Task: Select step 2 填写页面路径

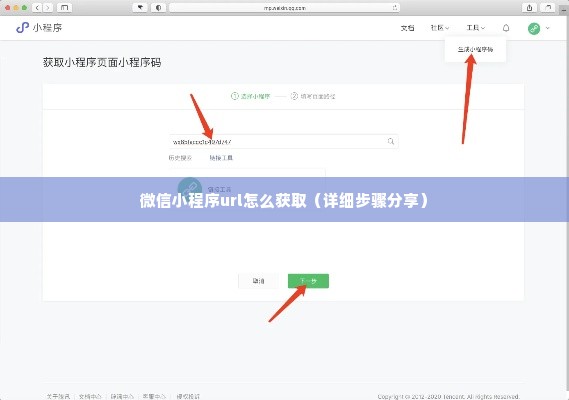Action: [313, 96]
